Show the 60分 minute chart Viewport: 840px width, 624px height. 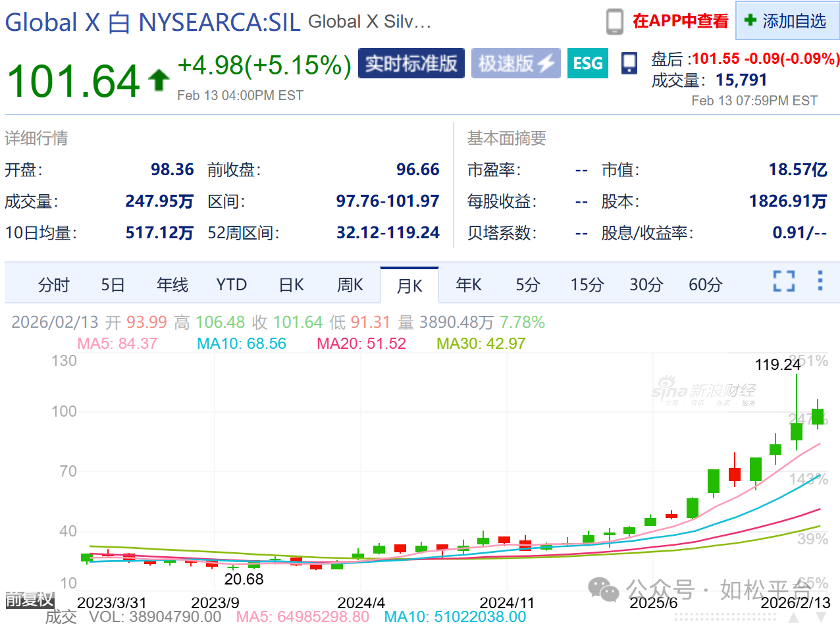pos(705,285)
